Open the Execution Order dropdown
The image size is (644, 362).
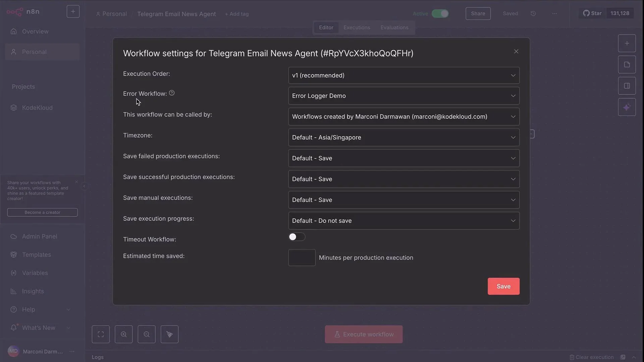point(404,75)
